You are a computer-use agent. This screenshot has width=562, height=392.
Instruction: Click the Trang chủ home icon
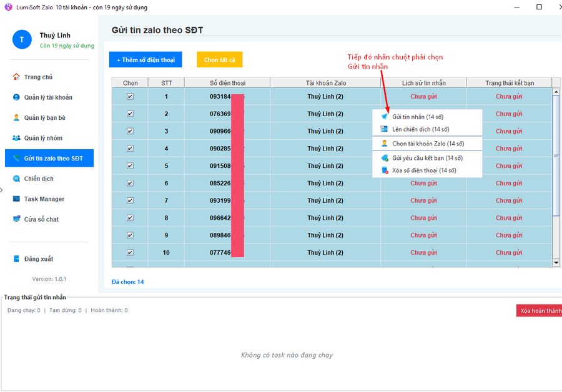(x=17, y=77)
